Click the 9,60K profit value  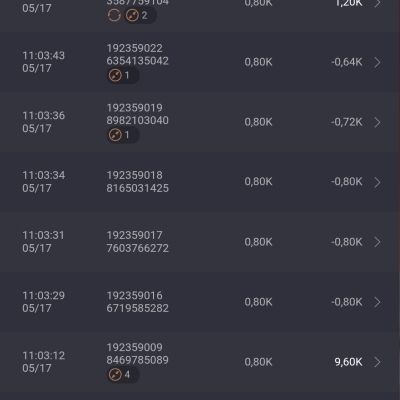348,362
